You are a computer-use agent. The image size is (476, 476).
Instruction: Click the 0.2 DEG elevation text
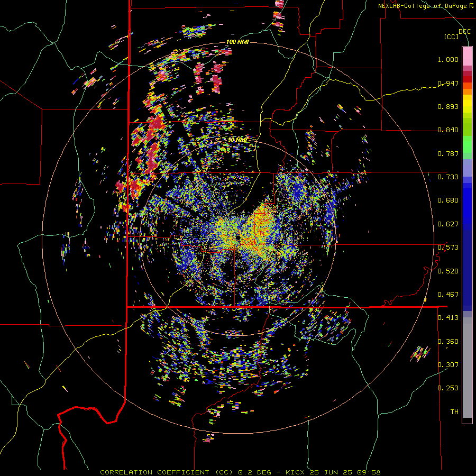[x=255, y=472]
